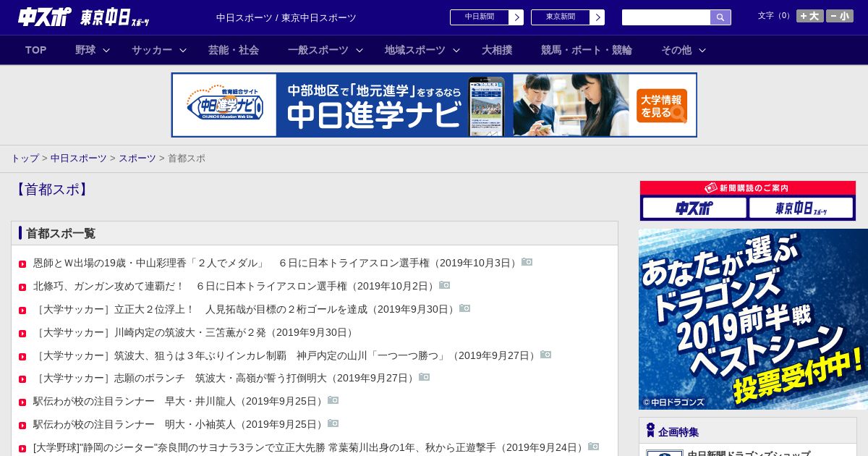Open the 中日新聞 site button
This screenshot has width=868, height=456.
point(480,17)
